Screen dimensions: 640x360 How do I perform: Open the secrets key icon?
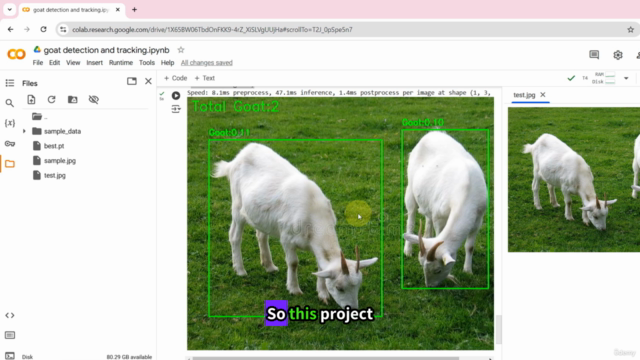(10, 144)
